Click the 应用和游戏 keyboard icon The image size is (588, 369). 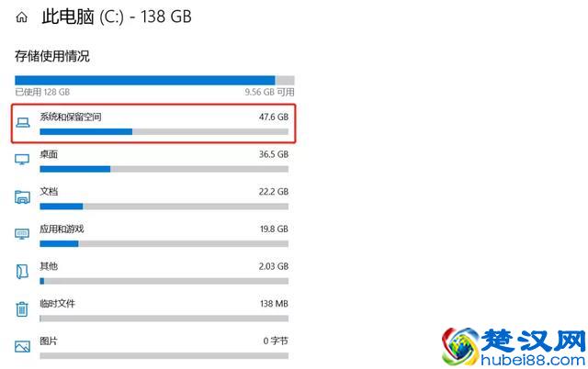(x=23, y=234)
